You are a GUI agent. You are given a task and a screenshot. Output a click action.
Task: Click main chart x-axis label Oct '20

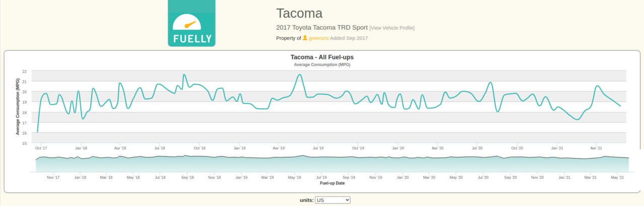pos(517,148)
